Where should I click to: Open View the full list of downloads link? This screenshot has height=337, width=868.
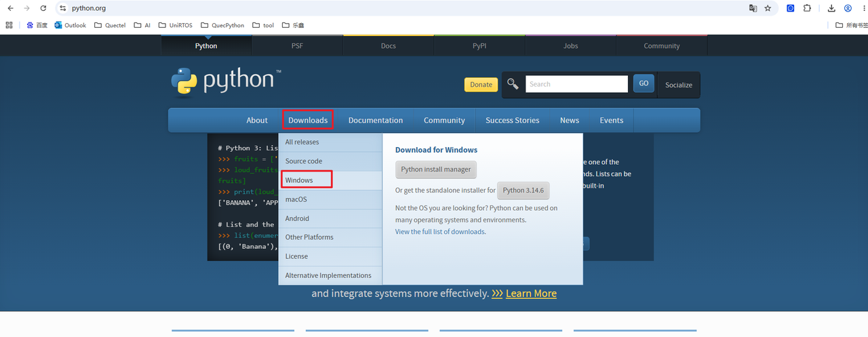pos(440,232)
